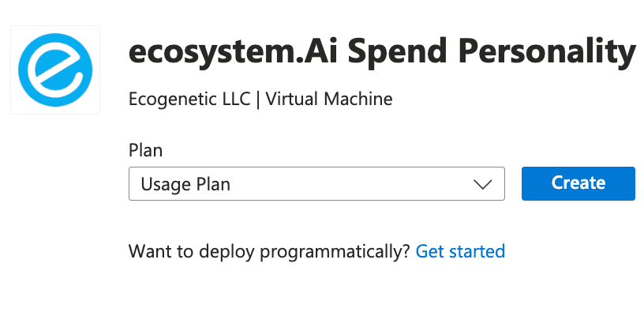Start deployment using the Create button
This screenshot has height=316, width=644.
tap(578, 183)
